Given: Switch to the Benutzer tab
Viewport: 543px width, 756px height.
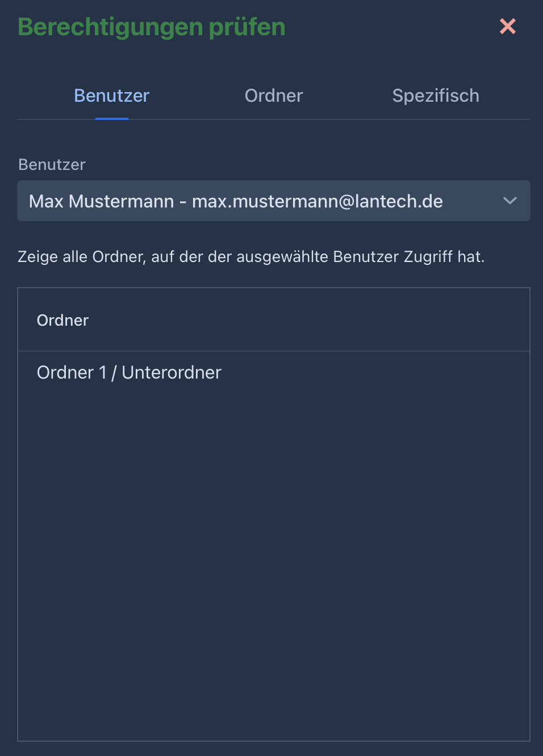Looking at the screenshot, I should click(x=112, y=95).
